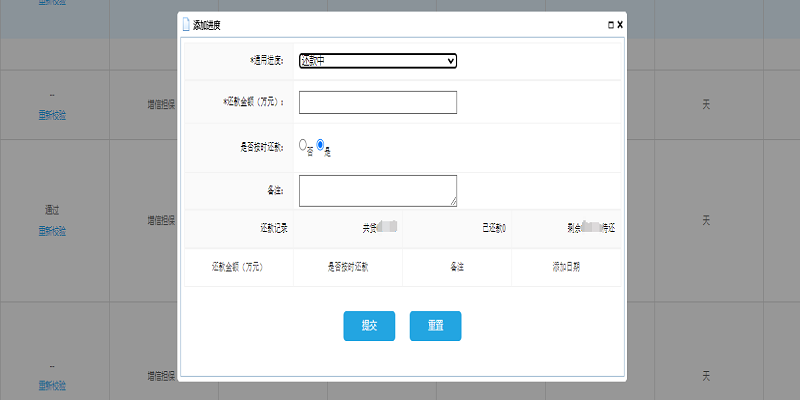Click the 备注 column header in table
Screen dimensions: 800x400
457,267
